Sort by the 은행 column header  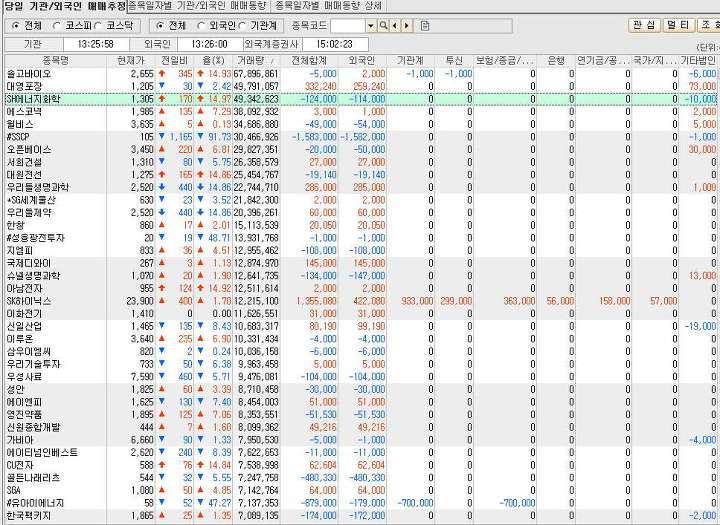(556, 61)
